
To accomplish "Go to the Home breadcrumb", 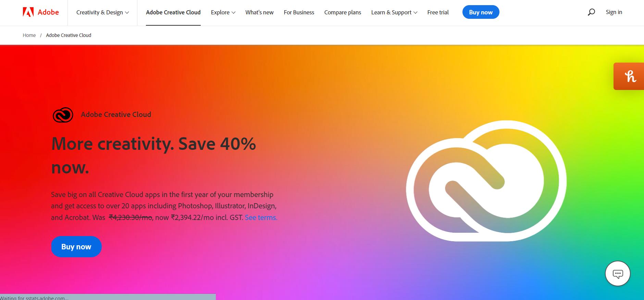I will click(x=29, y=35).
